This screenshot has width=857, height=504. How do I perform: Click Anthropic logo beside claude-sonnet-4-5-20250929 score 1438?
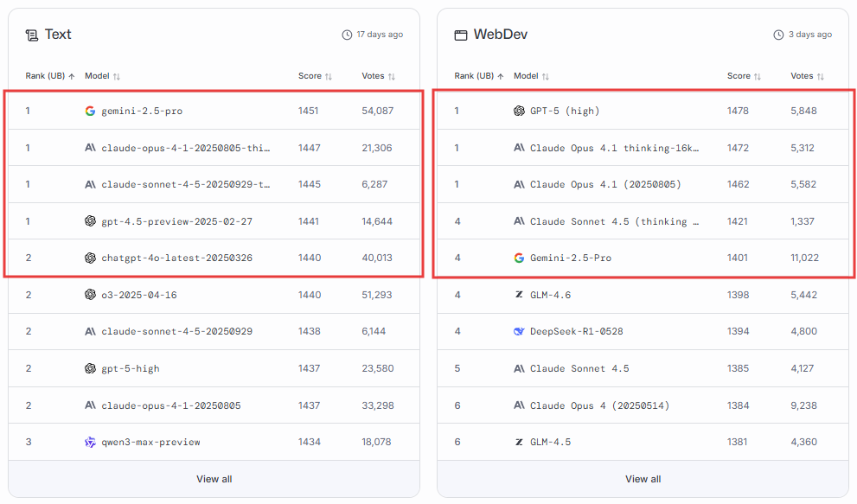click(x=90, y=331)
